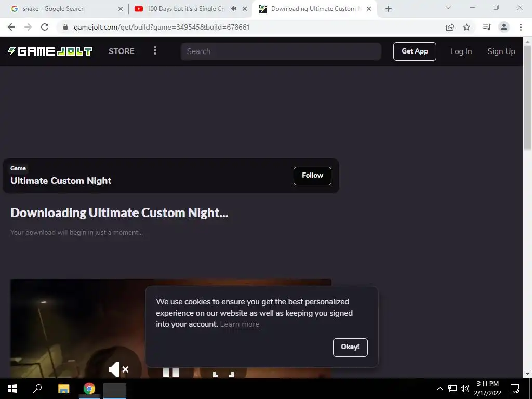Click the 'Your download will begin' message
The height and width of the screenshot is (399, 532).
pos(77,233)
